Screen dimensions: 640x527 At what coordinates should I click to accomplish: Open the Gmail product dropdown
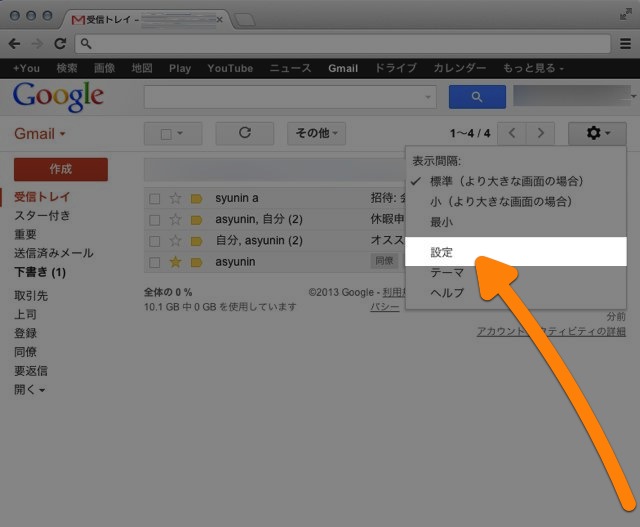point(40,133)
